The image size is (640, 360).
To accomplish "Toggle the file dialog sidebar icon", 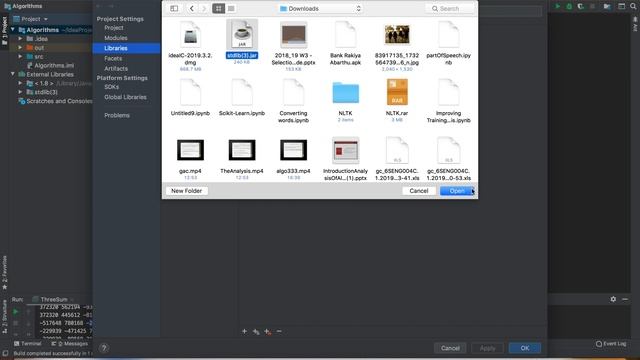I will point(174,9).
